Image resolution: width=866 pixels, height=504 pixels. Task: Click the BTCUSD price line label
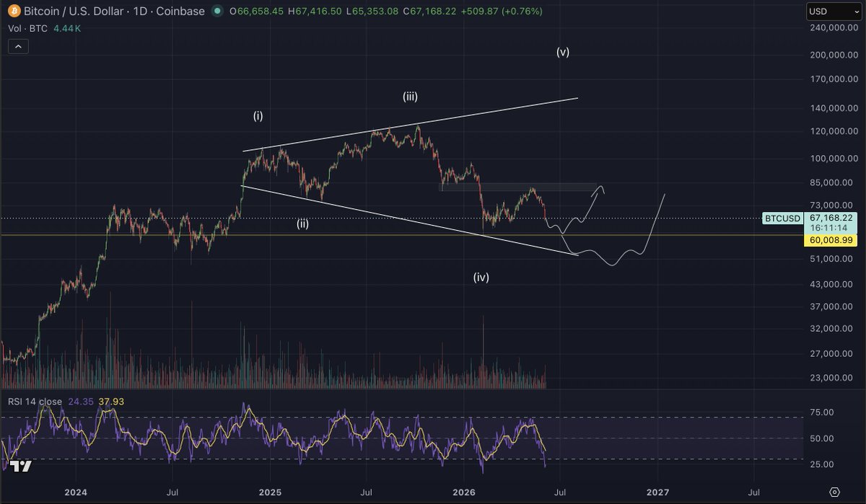tap(782, 218)
